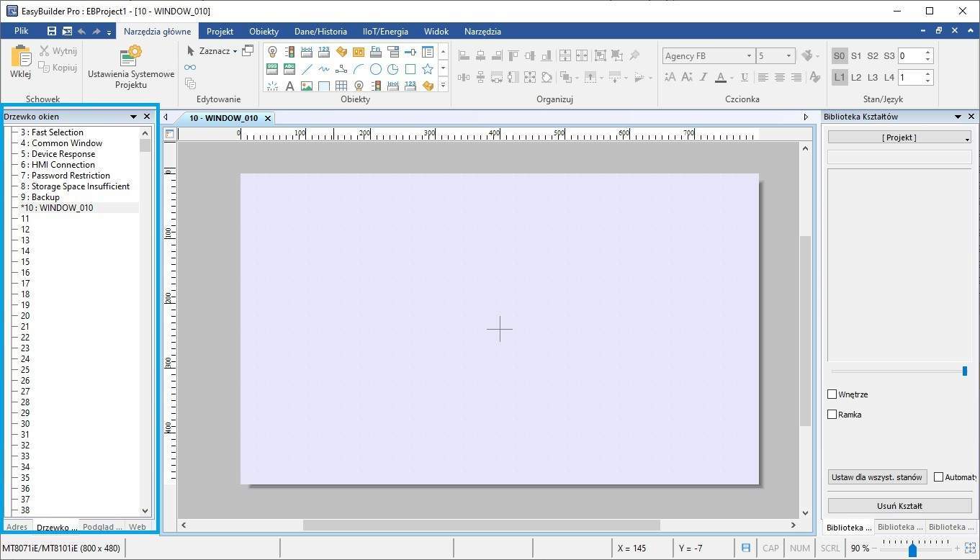The width and height of the screenshot is (980, 560).
Task: Select state S1
Action: click(x=856, y=55)
